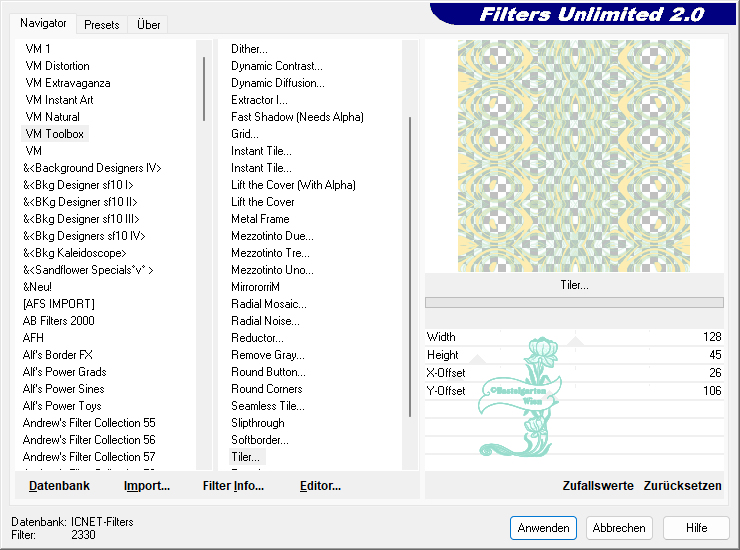Click Zufallswerte to randomize values
This screenshot has width=740, height=550.
tap(598, 485)
